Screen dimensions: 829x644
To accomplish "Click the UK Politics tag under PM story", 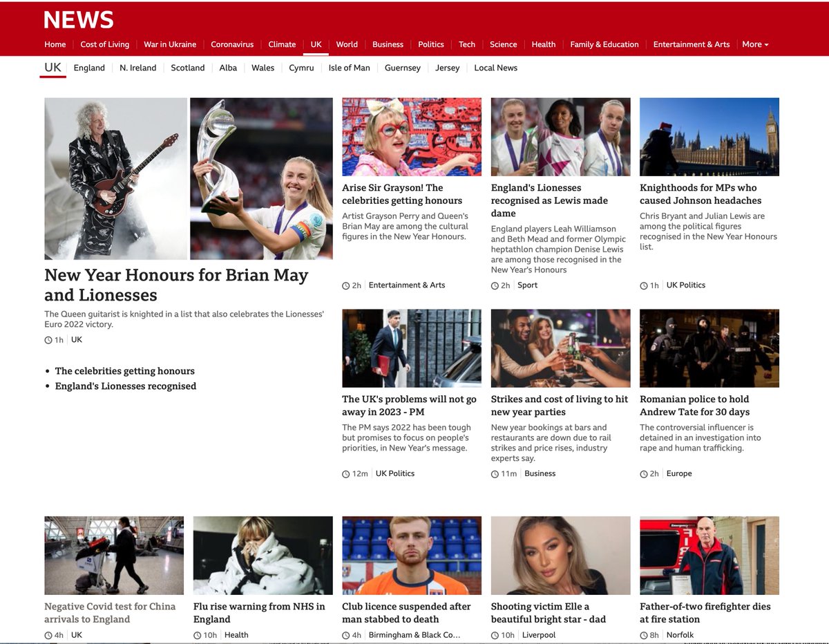I will [x=395, y=473].
